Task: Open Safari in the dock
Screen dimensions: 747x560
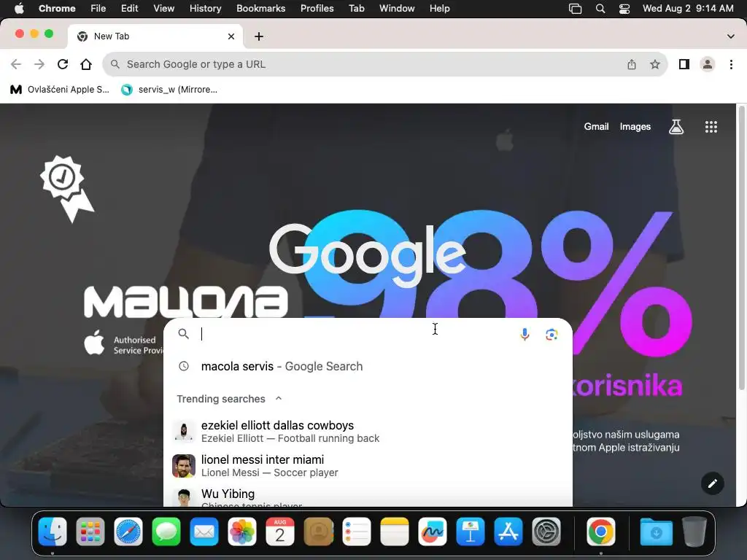Action: click(128, 532)
